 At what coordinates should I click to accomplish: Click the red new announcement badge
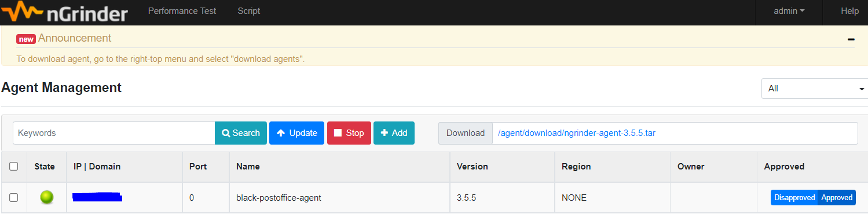click(26, 39)
